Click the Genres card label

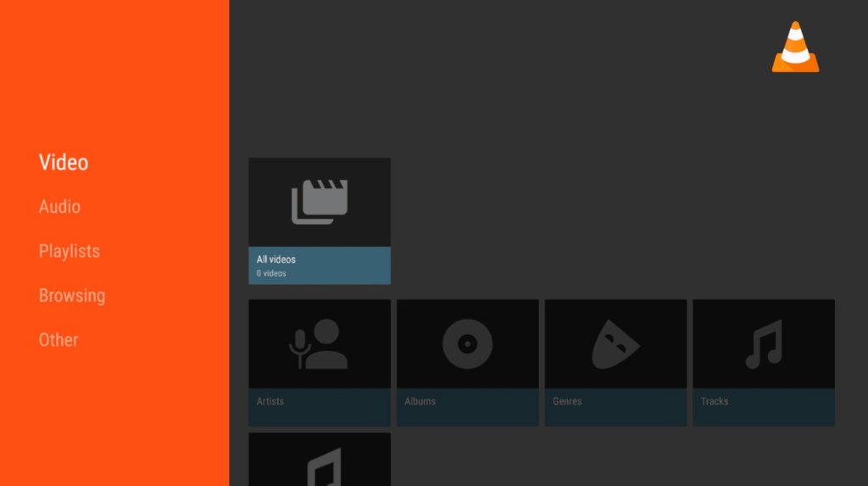click(x=567, y=401)
